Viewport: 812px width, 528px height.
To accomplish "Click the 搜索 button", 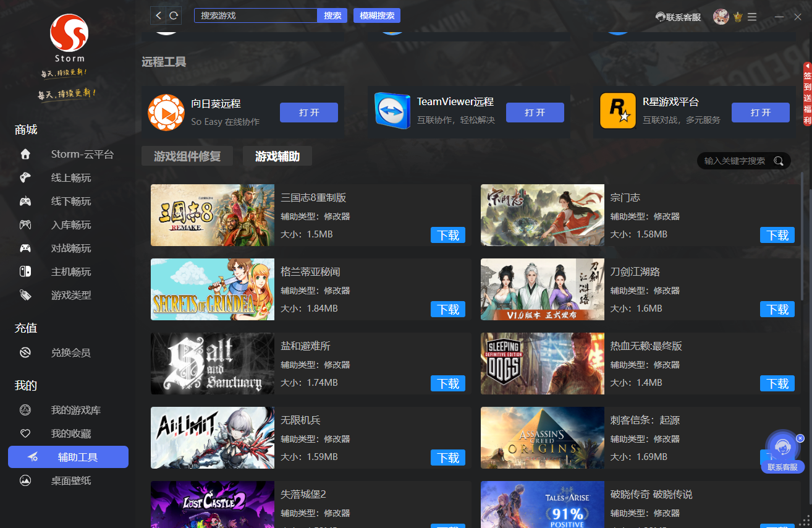I will click(x=332, y=15).
